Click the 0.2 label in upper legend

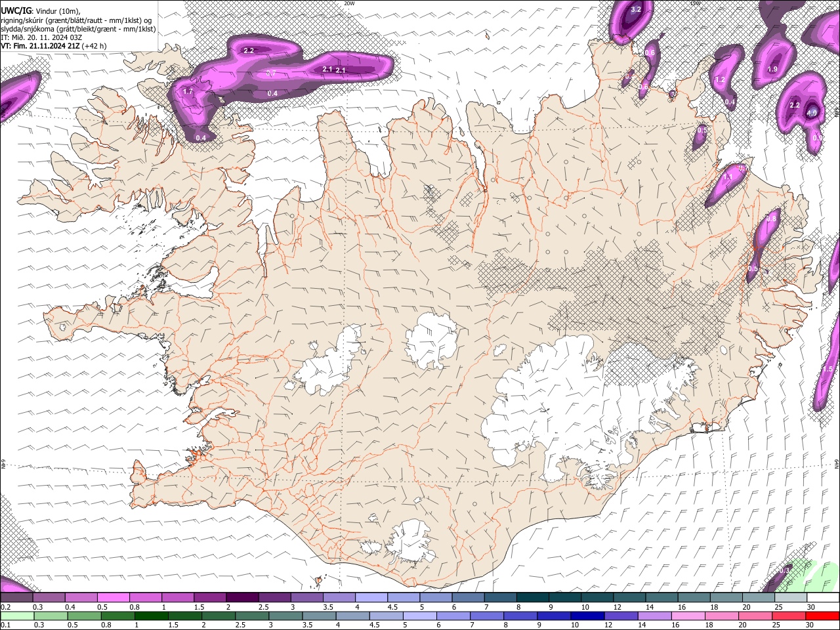[5, 607]
